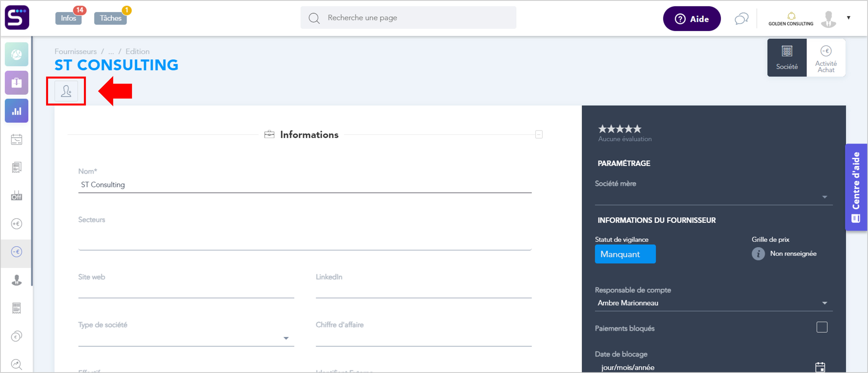Click the Golden Consulting company logo

point(791,19)
